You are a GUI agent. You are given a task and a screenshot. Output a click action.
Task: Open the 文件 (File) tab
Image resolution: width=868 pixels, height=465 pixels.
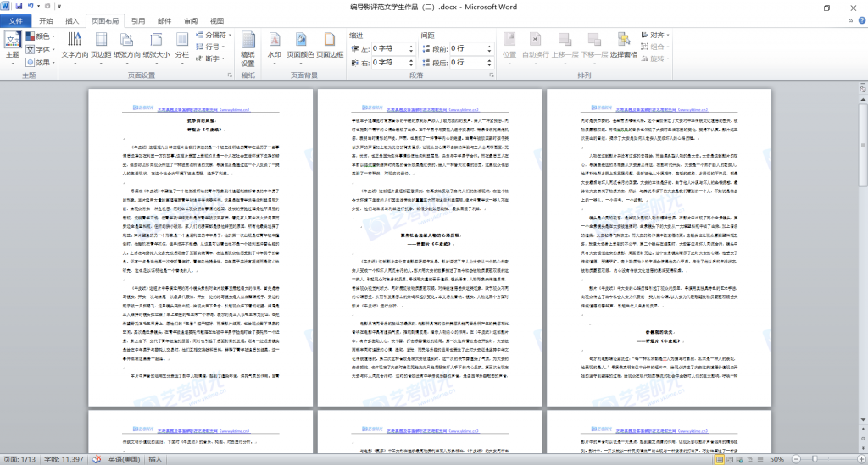(15, 20)
